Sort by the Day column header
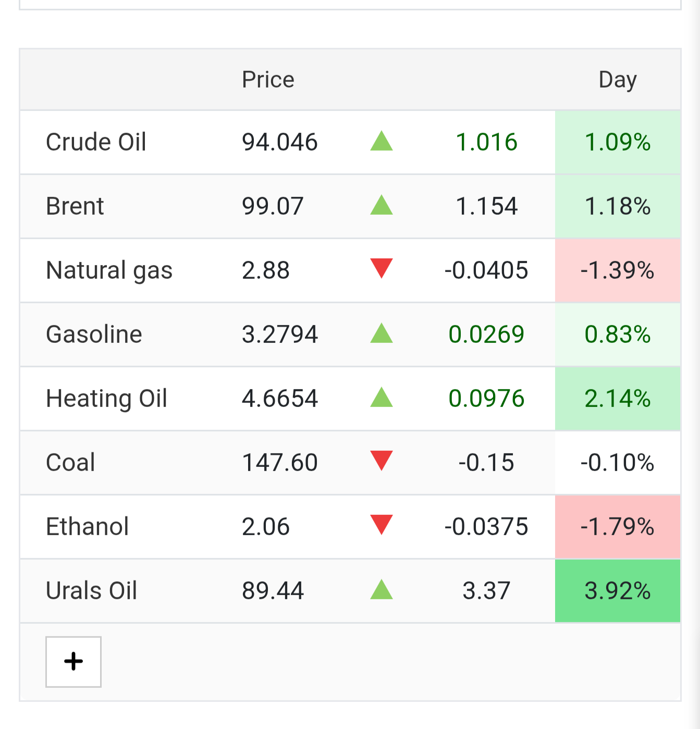Image resolution: width=700 pixels, height=729 pixels. (618, 80)
